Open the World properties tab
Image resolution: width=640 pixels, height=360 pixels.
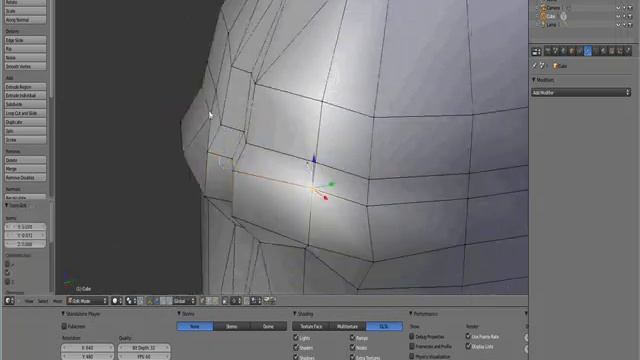point(564,51)
